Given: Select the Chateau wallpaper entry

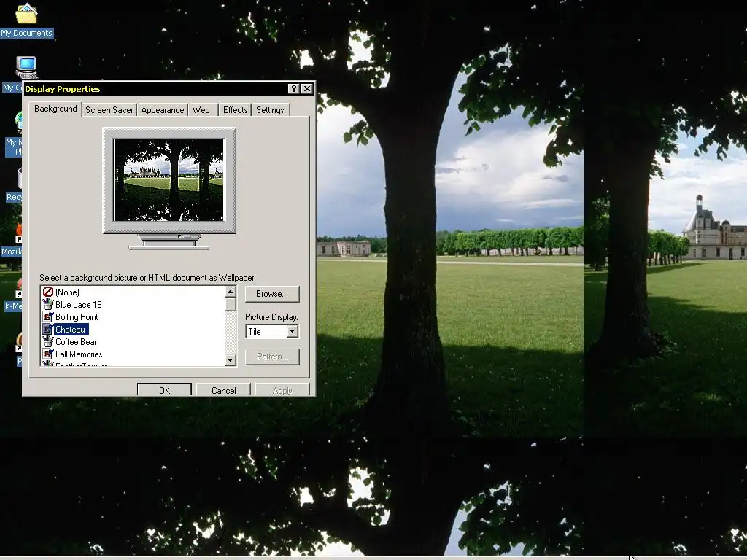Looking at the screenshot, I should pyautogui.click(x=71, y=329).
